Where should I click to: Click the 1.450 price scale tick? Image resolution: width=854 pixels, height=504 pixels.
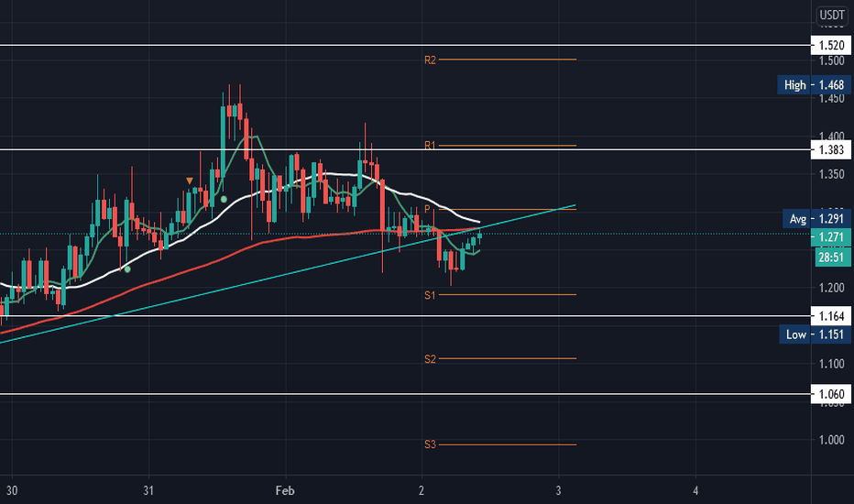click(x=832, y=98)
